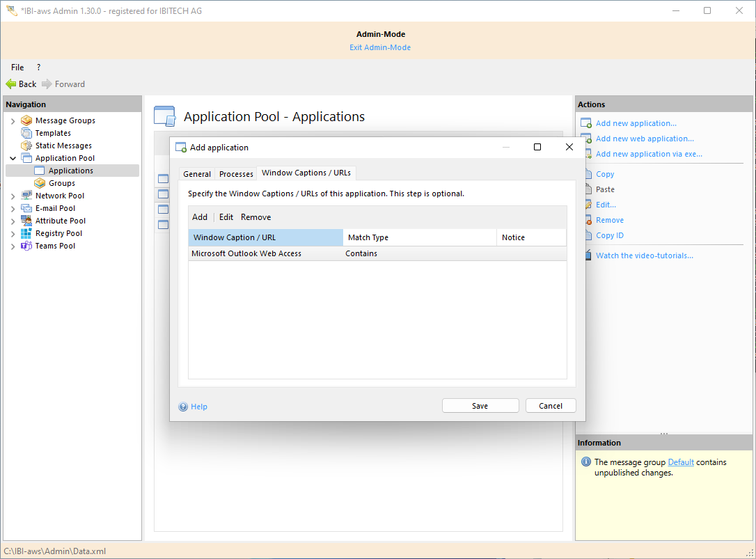Cancel the Add application dialog
This screenshot has width=756, height=559.
click(551, 406)
